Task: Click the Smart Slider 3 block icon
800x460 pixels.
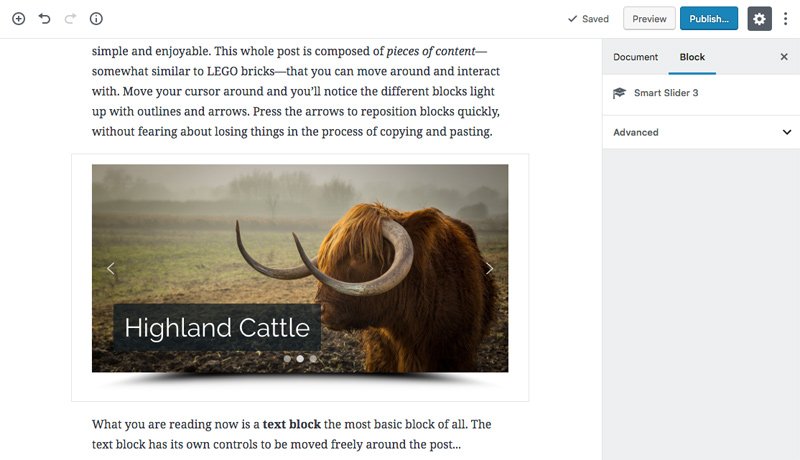Action: [x=619, y=93]
